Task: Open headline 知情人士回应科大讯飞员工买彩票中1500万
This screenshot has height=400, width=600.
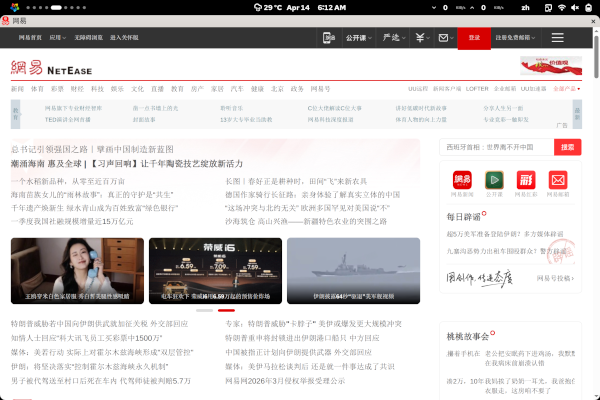Action: 86,338
